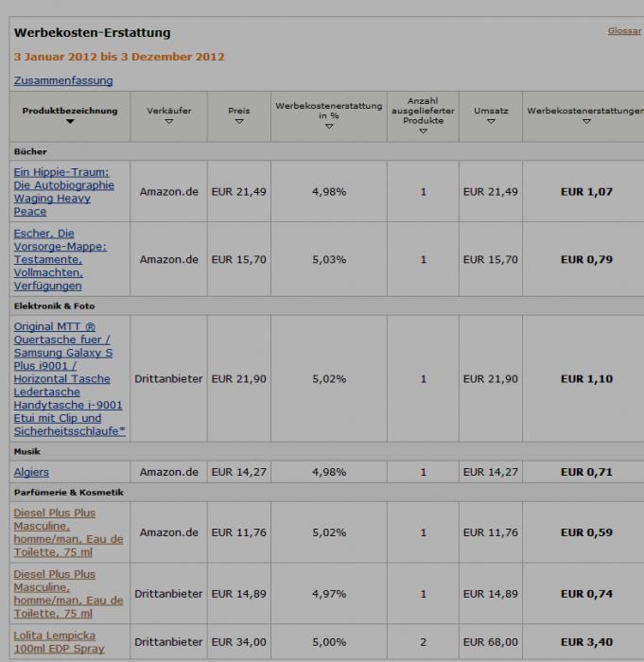Click the Produktbezeichnung column header
Image resolution: width=644 pixels, height=662 pixels.
70,111
